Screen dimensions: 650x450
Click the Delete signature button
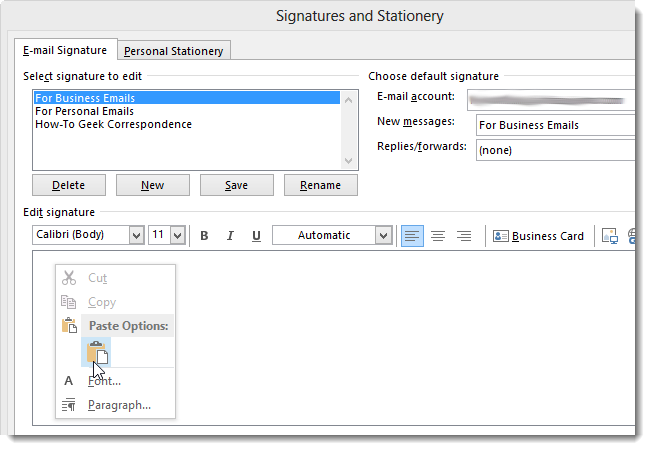[69, 185]
